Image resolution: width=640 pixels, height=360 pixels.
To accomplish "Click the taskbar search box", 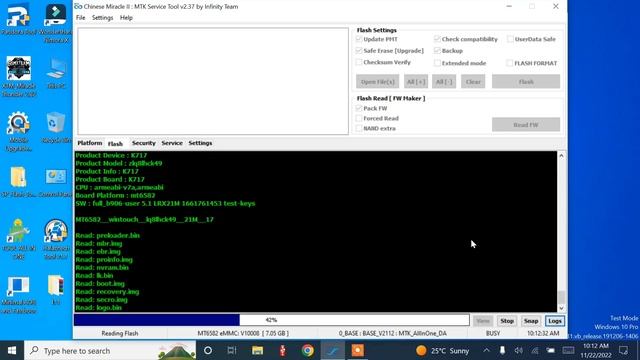I will [111, 351].
